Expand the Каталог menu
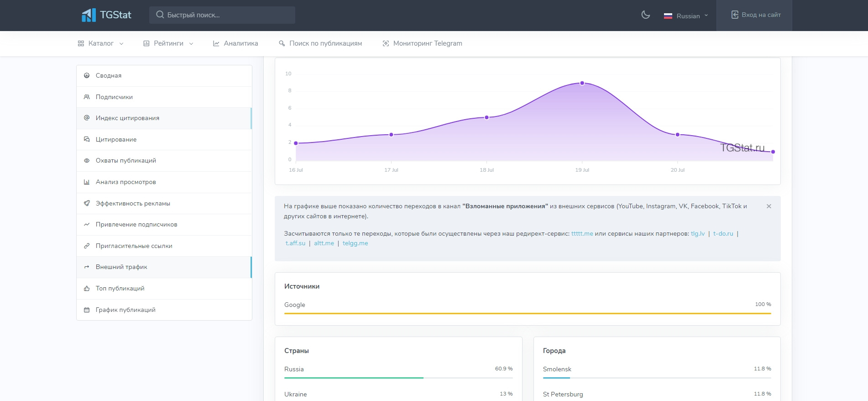The image size is (868, 401). pos(100,43)
